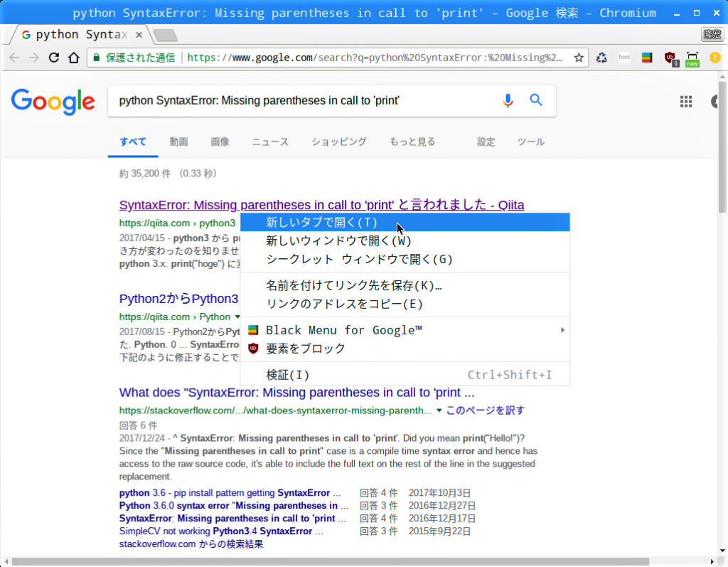Choose リンクのアドレスをコピー(E)

tap(405, 304)
